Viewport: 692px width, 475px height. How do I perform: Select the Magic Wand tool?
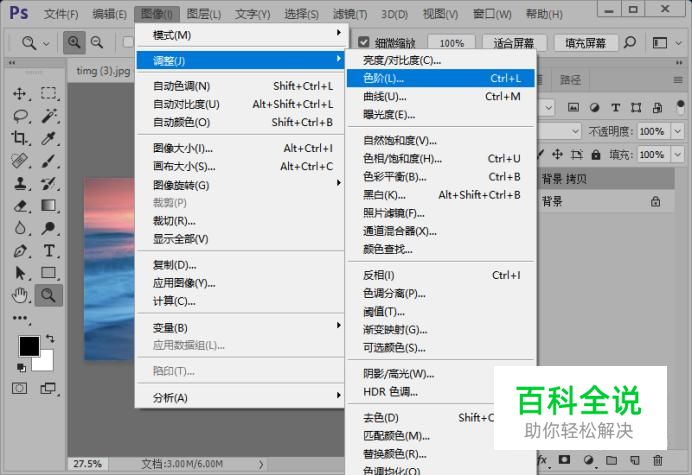coord(49,116)
